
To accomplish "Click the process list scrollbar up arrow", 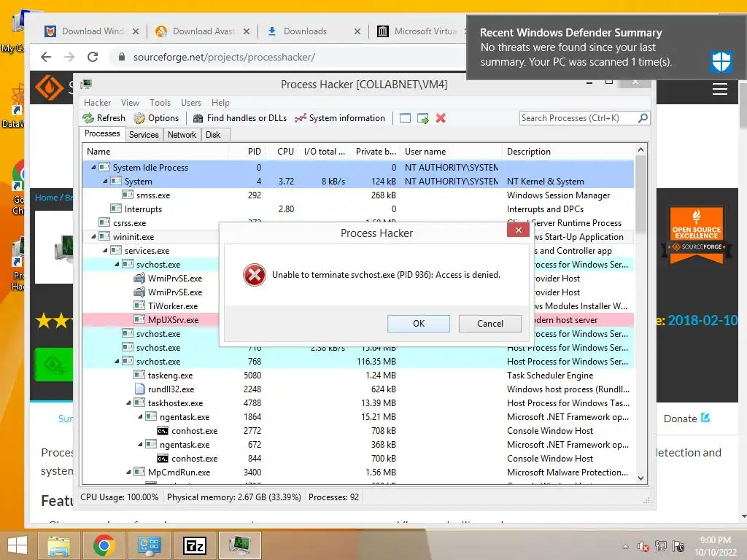I will [640, 149].
